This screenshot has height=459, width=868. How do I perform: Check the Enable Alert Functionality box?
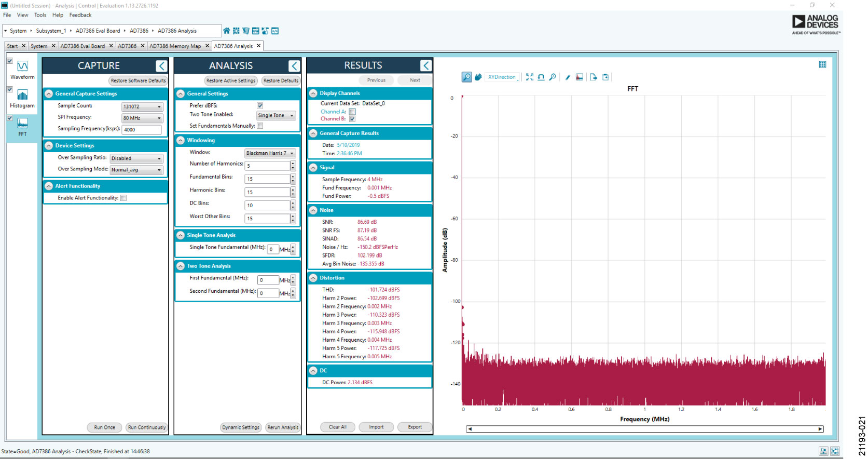pyautogui.click(x=123, y=198)
